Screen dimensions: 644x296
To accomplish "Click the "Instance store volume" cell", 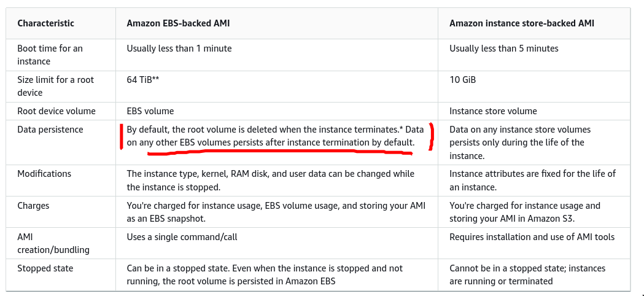I will click(493, 111).
